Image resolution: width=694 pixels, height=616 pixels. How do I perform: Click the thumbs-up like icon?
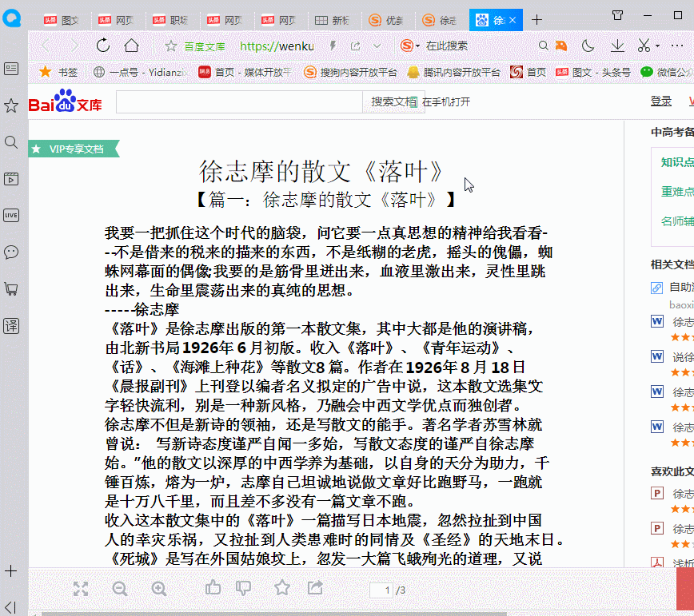tap(213, 588)
